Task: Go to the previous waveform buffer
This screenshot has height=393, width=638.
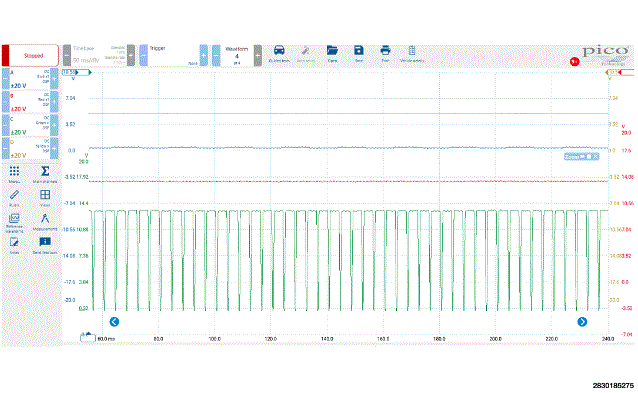Action: (x=216, y=55)
